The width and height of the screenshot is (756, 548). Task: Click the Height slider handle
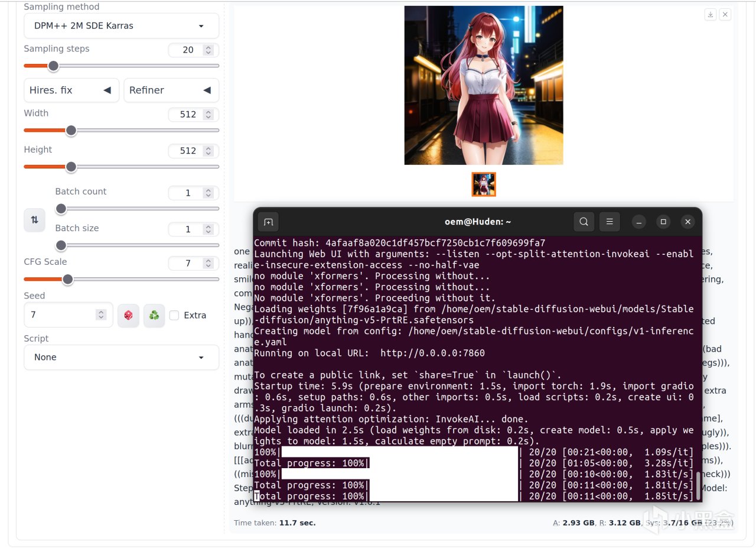[x=71, y=167]
